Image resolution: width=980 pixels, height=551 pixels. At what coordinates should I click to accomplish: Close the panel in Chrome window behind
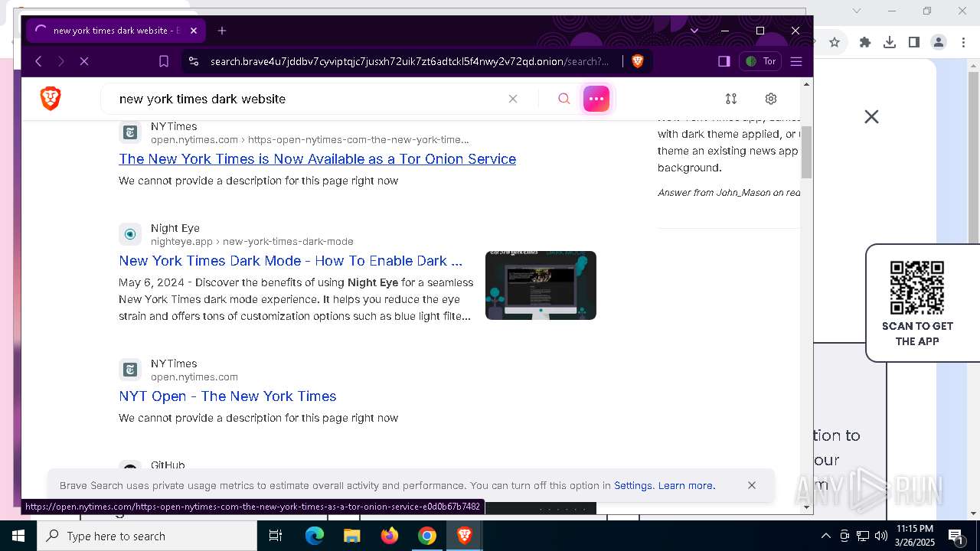click(871, 116)
